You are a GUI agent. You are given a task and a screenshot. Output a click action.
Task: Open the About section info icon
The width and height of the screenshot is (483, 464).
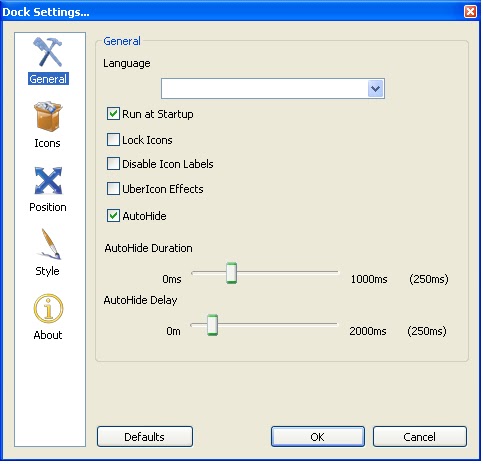48,308
